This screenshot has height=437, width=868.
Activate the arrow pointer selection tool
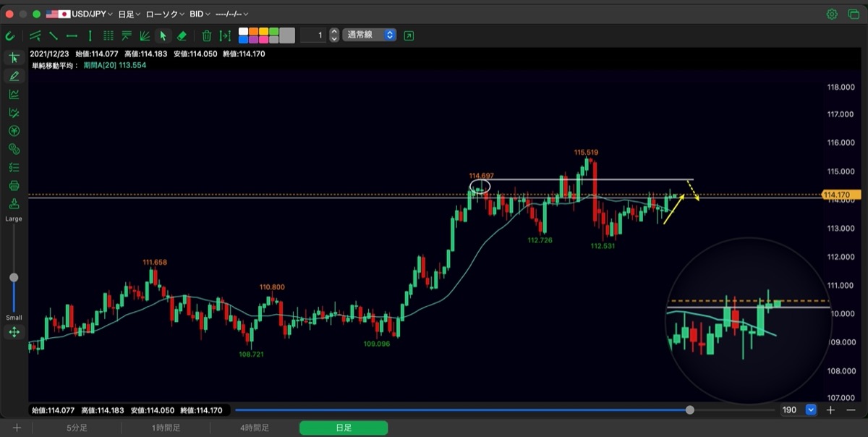pos(163,35)
